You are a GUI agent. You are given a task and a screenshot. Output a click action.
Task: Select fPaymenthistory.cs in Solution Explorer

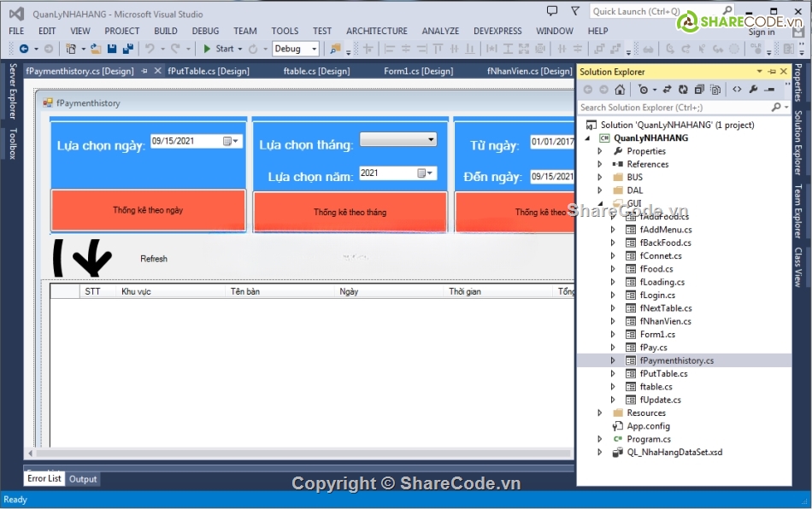tap(676, 360)
